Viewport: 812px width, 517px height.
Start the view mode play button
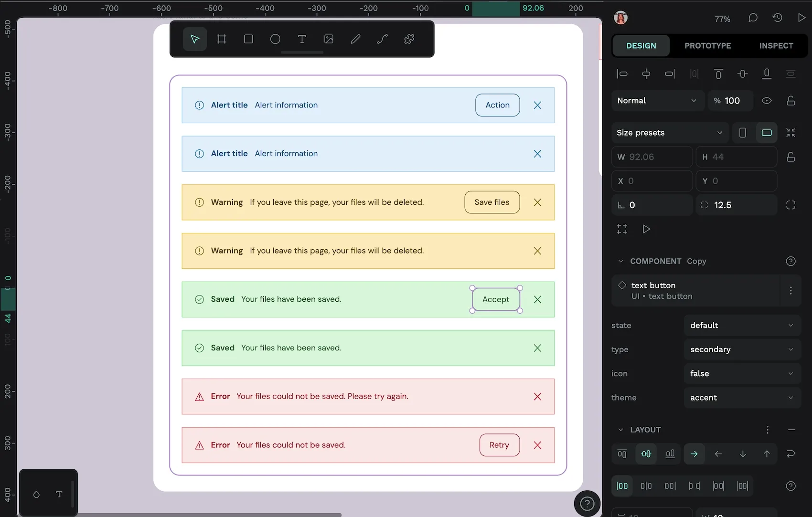tap(801, 18)
